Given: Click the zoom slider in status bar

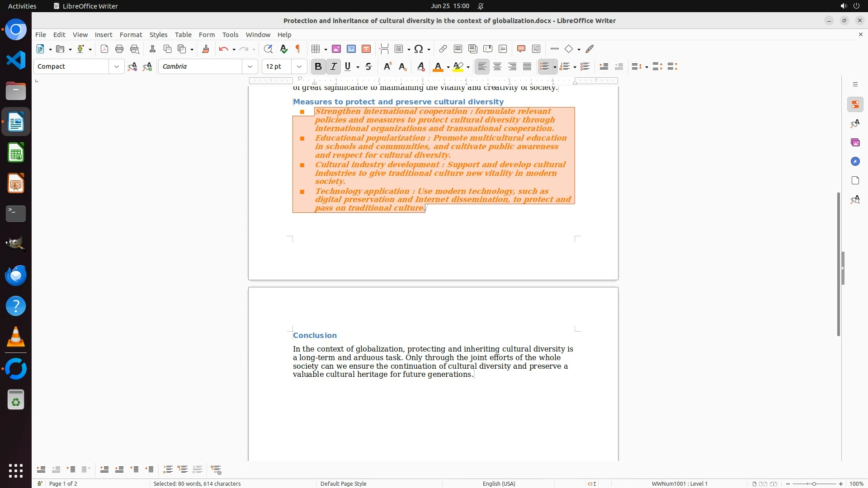Looking at the screenshot, I should [814, 483].
